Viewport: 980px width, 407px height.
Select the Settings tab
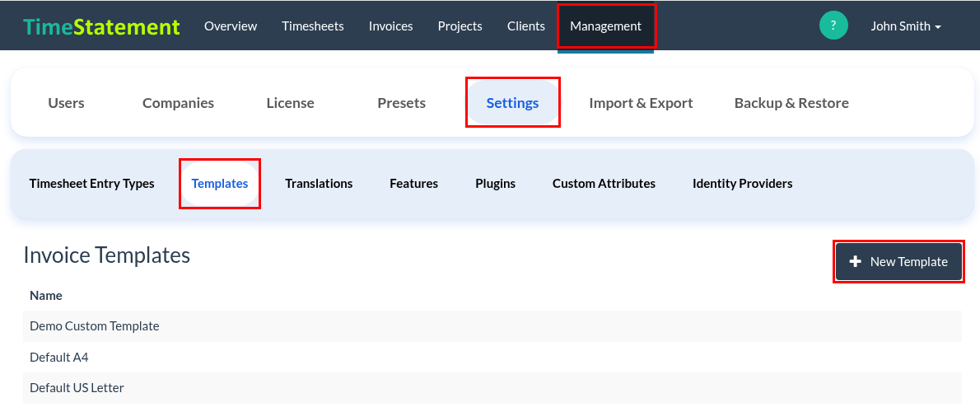pos(512,103)
